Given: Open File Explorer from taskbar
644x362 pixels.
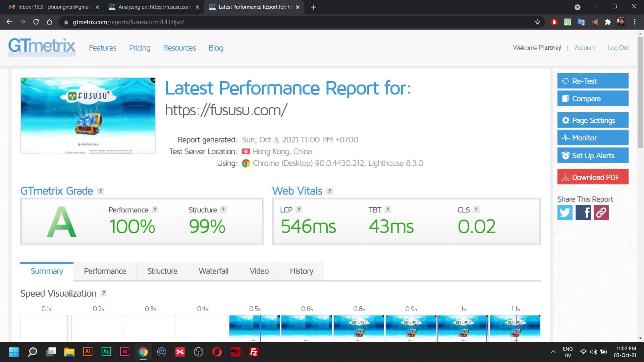Looking at the screenshot, I should [x=69, y=352].
